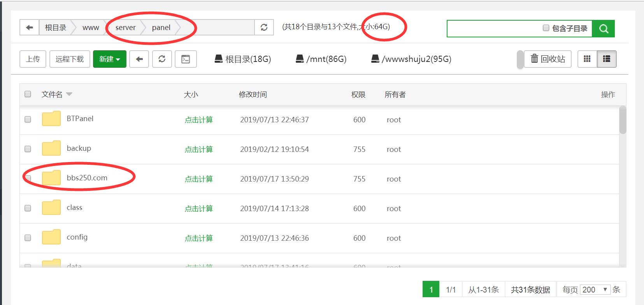Open the terminal icon button

[186, 59]
